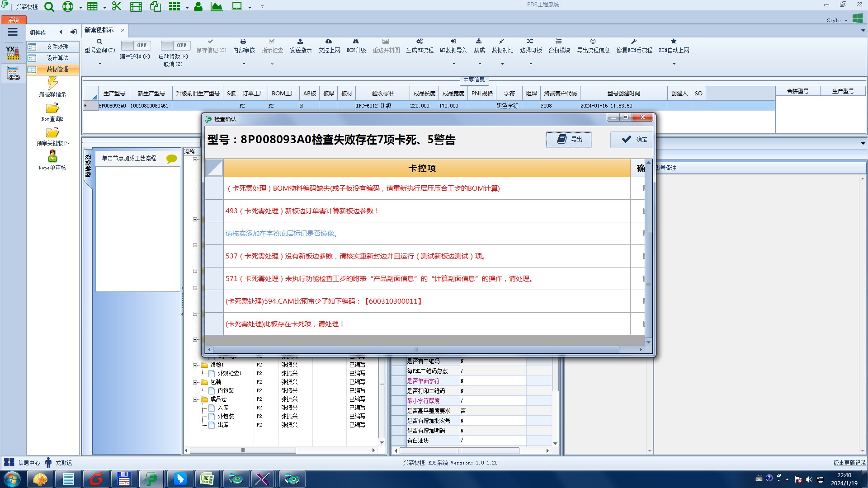
Task: Open 新流程指示 lightning icon in sidebar
Action: [52, 84]
